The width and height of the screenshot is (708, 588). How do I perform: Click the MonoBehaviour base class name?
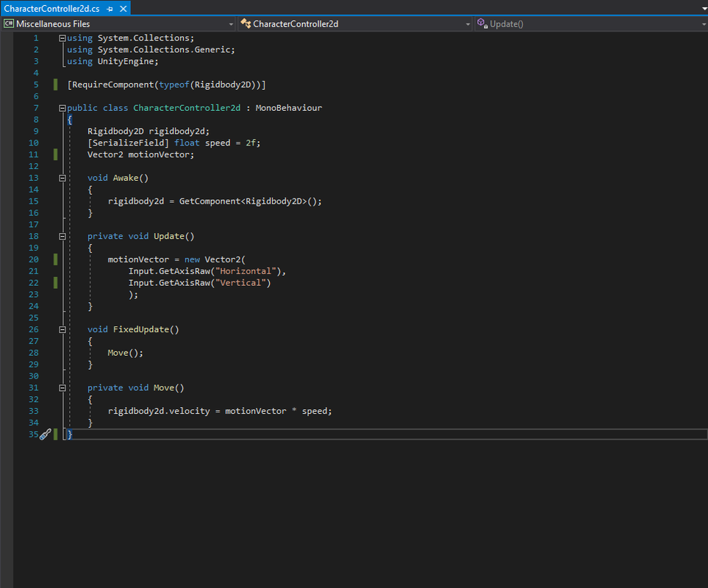pyautogui.click(x=288, y=108)
